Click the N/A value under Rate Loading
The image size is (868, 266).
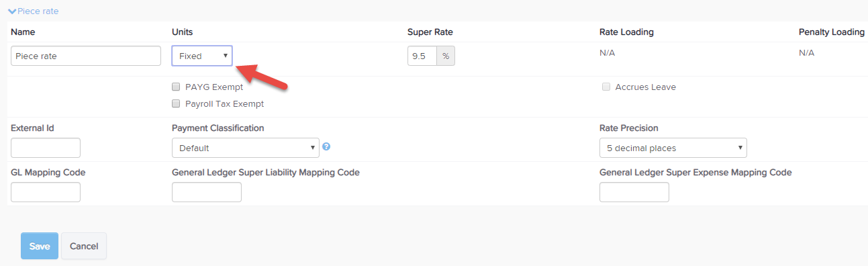pos(607,52)
